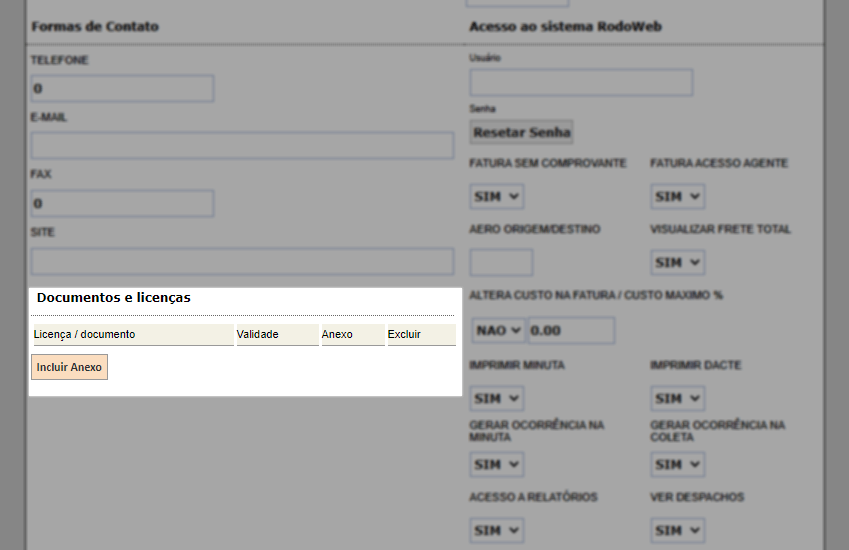Click the AERO ORIGEM/DESTINO field
Image resolution: width=849 pixels, height=550 pixels.
(501, 263)
